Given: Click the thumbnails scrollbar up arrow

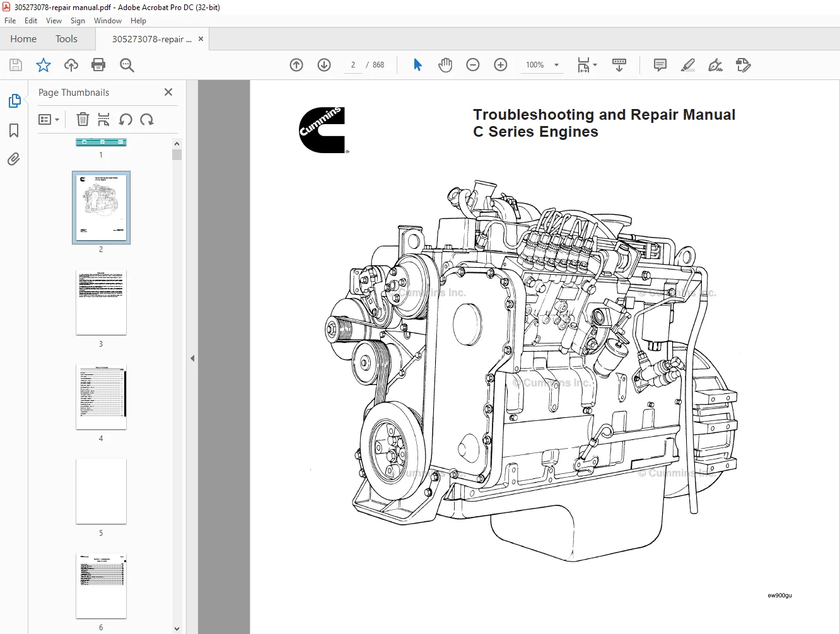Looking at the screenshot, I should click(177, 143).
